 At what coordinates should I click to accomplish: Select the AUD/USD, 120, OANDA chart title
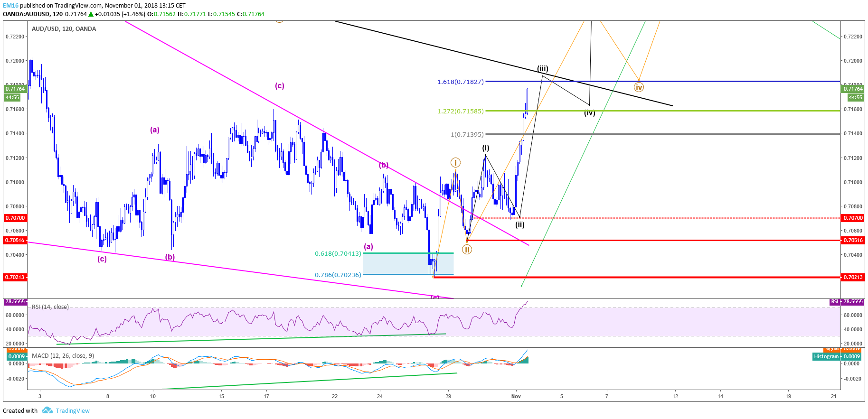(x=64, y=28)
